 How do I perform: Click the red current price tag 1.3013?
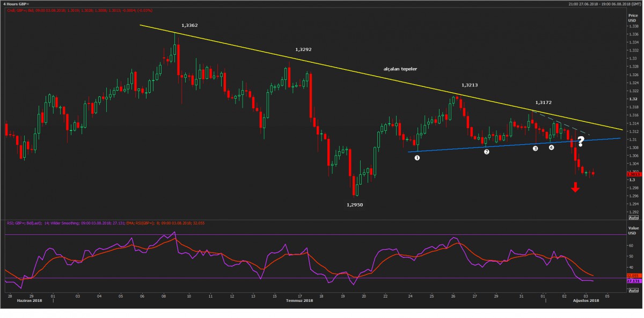tap(633, 174)
